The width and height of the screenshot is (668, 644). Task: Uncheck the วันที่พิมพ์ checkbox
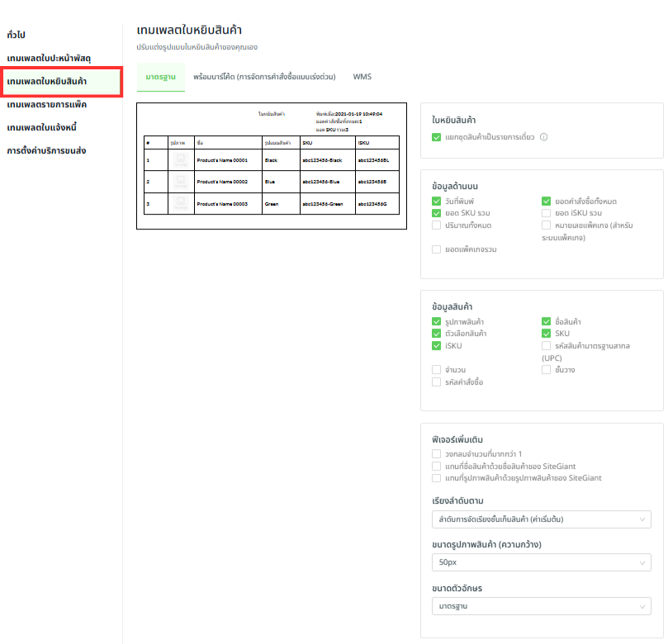tap(436, 201)
